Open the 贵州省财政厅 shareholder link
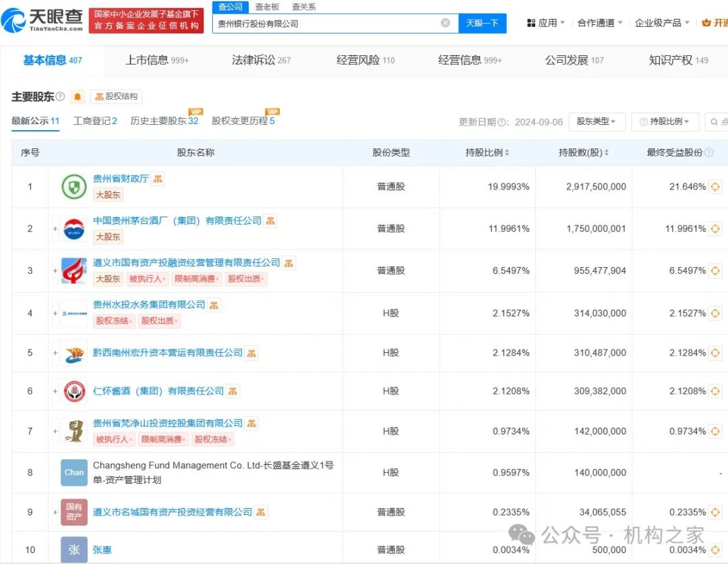728x564 pixels. coord(121,178)
